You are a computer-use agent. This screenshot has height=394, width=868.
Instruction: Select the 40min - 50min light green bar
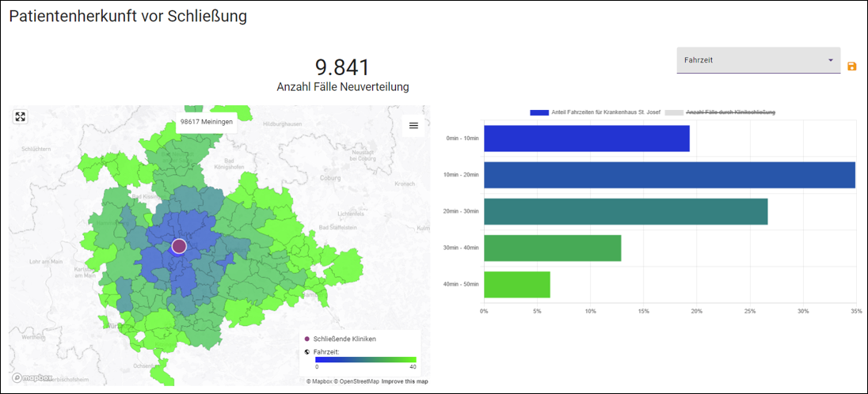point(516,285)
